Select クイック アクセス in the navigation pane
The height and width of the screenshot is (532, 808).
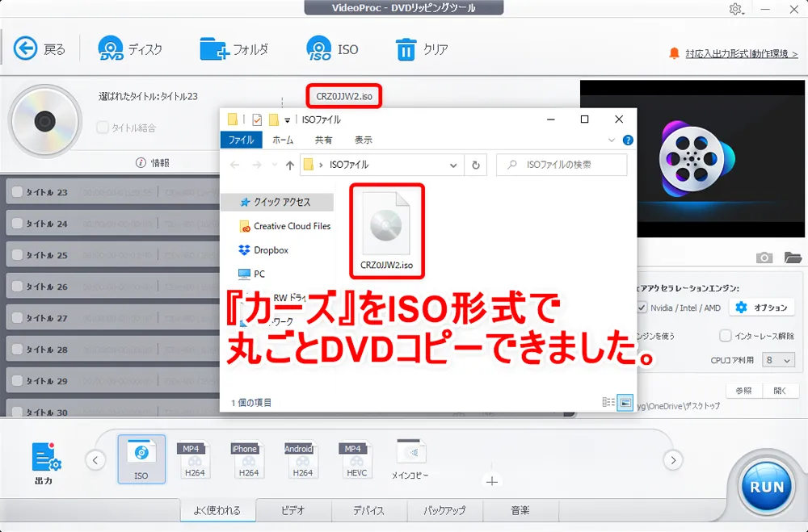click(276, 202)
